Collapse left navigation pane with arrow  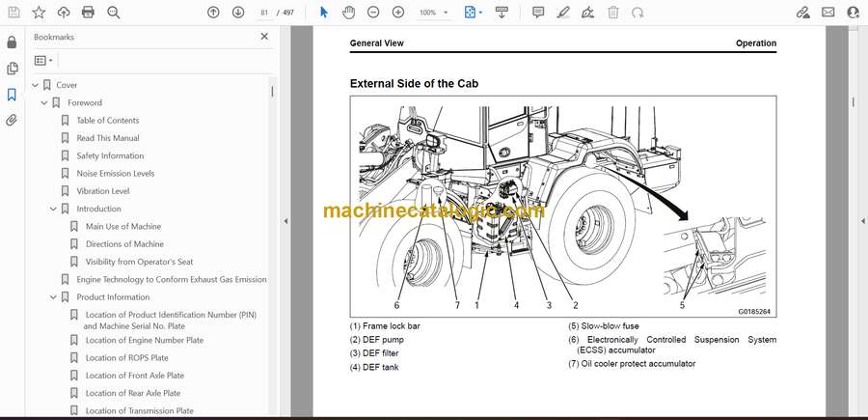pos(285,221)
